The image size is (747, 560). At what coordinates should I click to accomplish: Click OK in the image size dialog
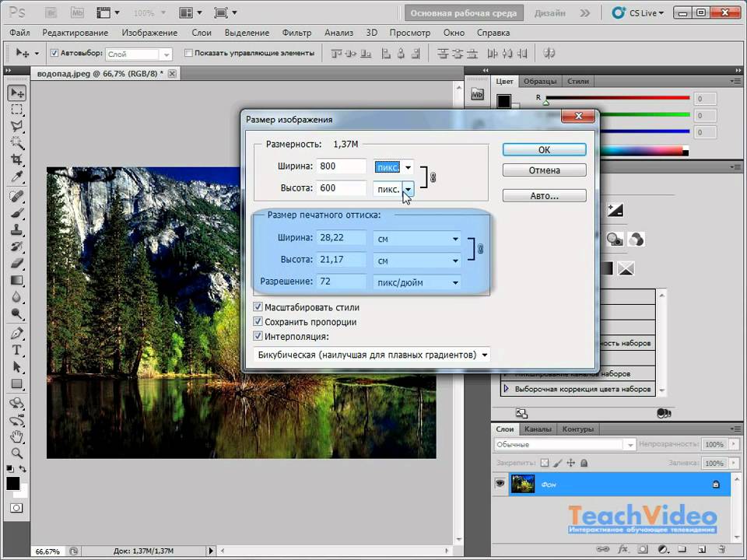(544, 150)
